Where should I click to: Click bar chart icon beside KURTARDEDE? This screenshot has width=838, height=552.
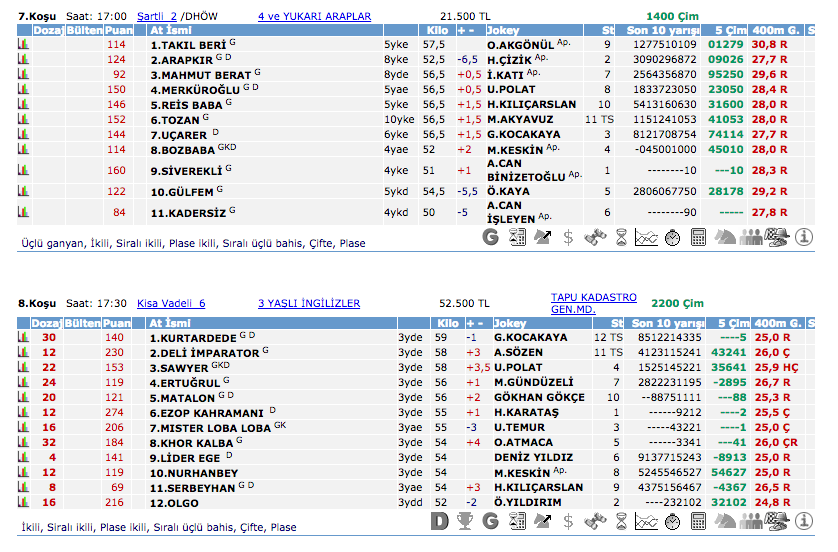23,338
